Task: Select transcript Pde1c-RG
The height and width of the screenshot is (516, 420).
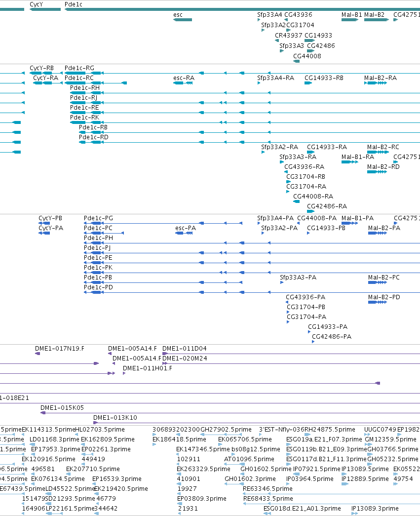Action: [x=79, y=68]
